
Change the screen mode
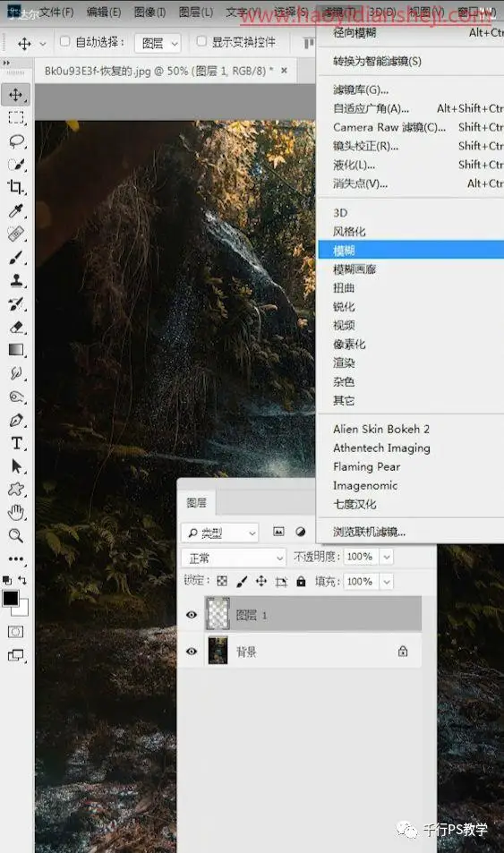(x=16, y=655)
